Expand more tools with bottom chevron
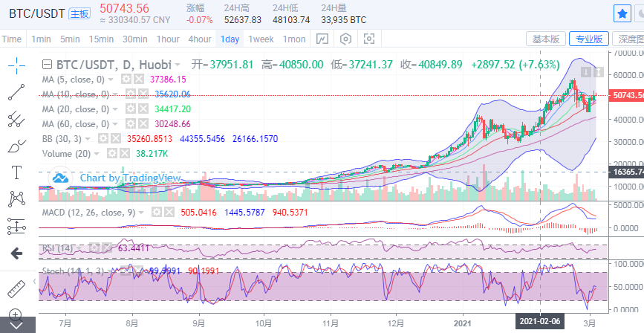 pyautogui.click(x=16, y=326)
